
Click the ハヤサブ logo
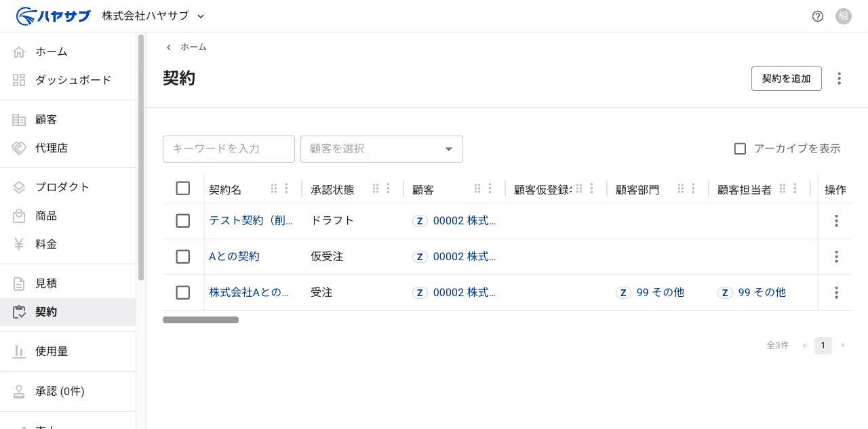pyautogui.click(x=54, y=16)
